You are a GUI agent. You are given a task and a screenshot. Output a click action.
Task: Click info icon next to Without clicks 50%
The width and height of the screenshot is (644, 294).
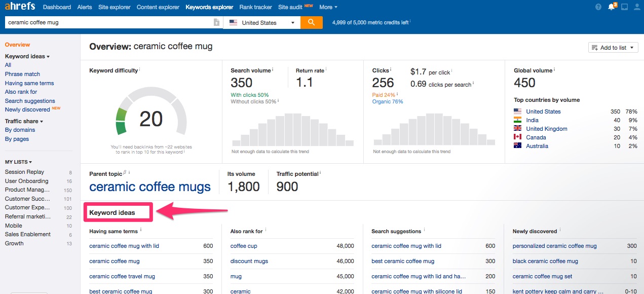point(279,100)
